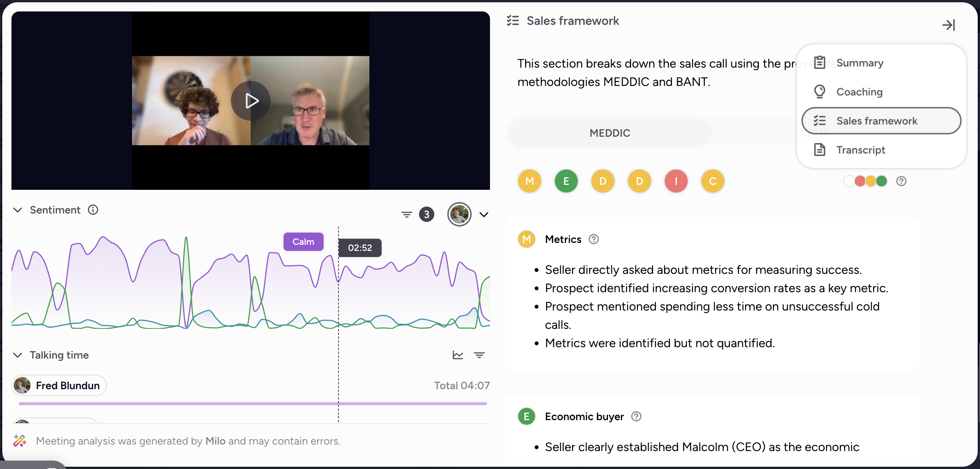Viewport: 980px width, 469px height.
Task: Open the sentiment filter icon
Action: [406, 214]
